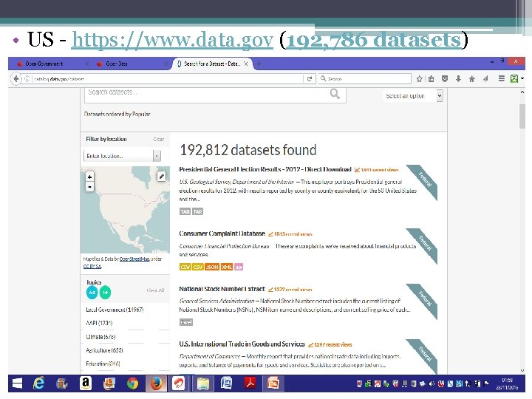The image size is (532, 399).
Task: Select JSON format of Consumer Complaint Database
Action: [x=212, y=267]
